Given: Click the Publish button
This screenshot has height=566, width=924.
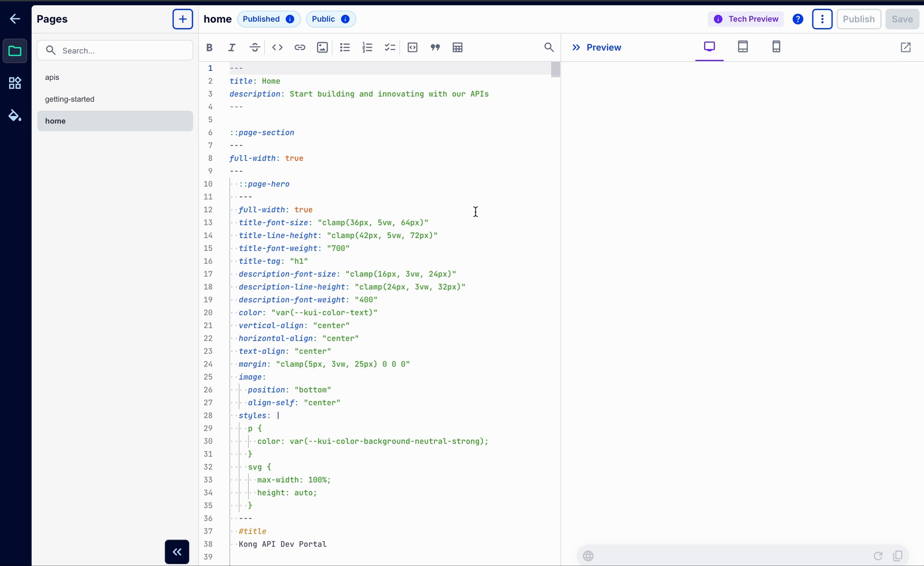Looking at the screenshot, I should tap(859, 19).
